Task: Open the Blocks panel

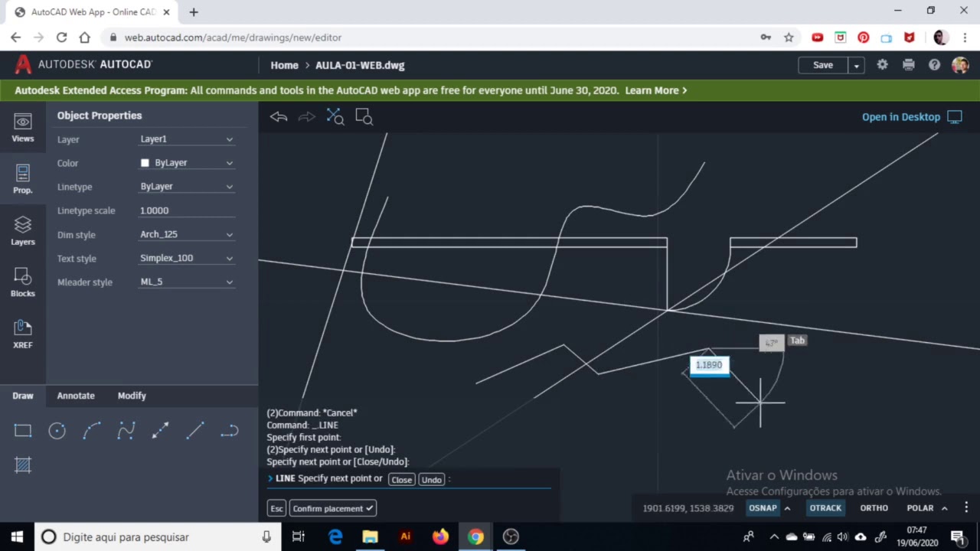Action: pyautogui.click(x=23, y=282)
